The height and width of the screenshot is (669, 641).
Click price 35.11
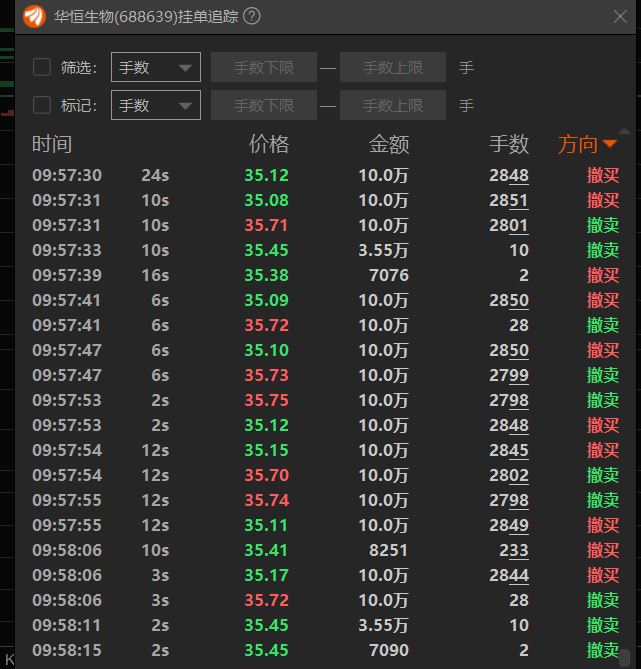[266, 526]
